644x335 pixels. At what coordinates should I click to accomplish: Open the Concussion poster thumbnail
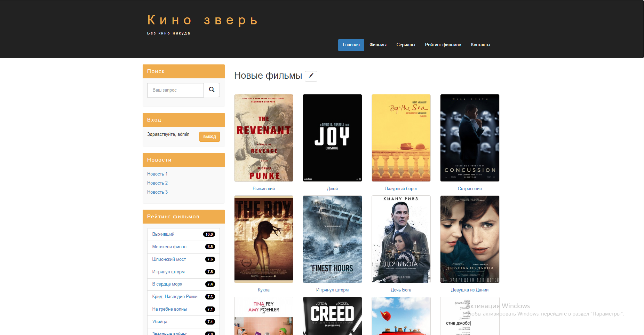[470, 138]
